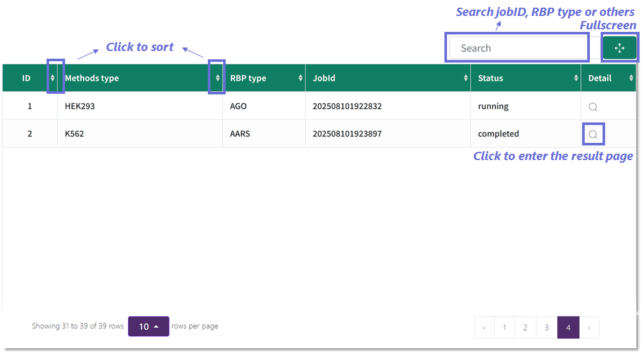Go to page 2 of results
Viewport: 644px width, 354px height.
click(525, 328)
